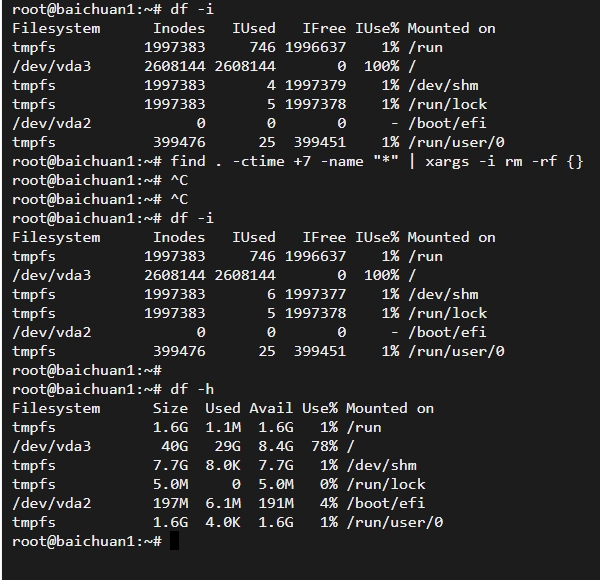Click the 7.7G size for /dev/shm

[170, 465]
